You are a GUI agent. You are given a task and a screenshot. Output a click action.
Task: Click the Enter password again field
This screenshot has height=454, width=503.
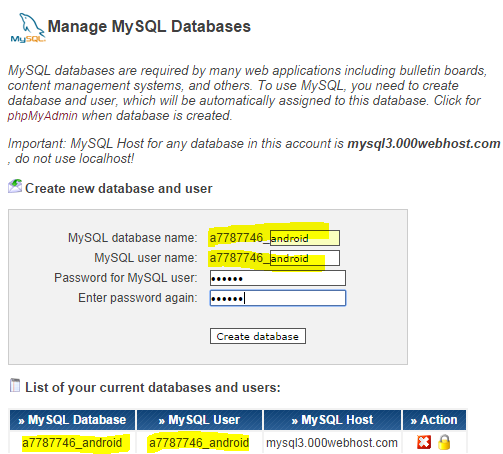[x=278, y=298]
